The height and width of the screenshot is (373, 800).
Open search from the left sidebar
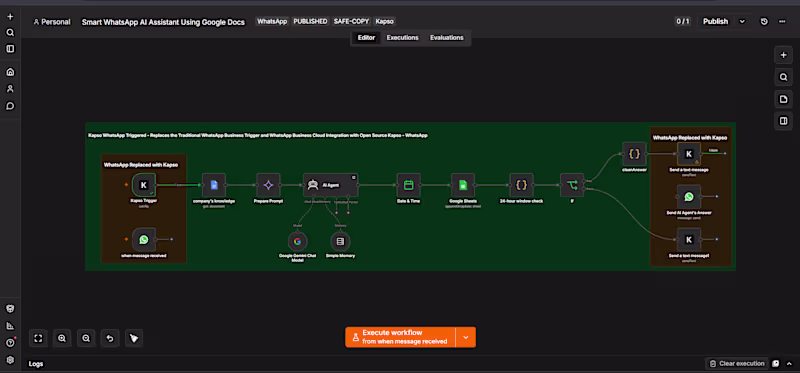tap(10, 33)
